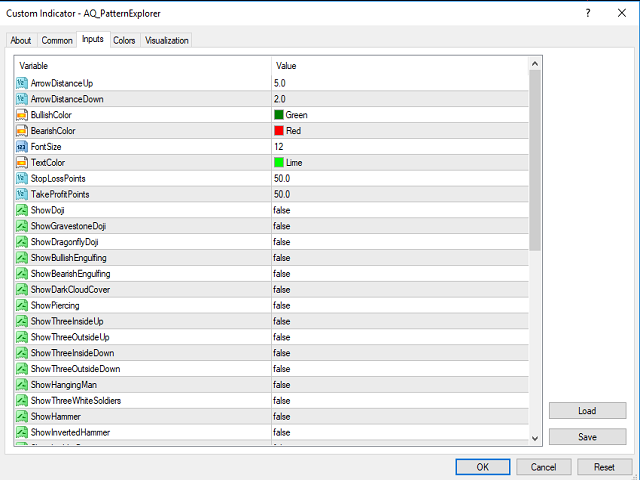The height and width of the screenshot is (480, 640).
Task: Click the Green swatch for BullishColor
Action: click(279, 115)
